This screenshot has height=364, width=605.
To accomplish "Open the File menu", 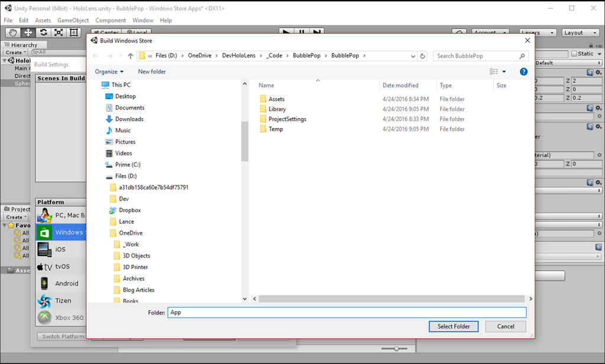I will pos(8,21).
